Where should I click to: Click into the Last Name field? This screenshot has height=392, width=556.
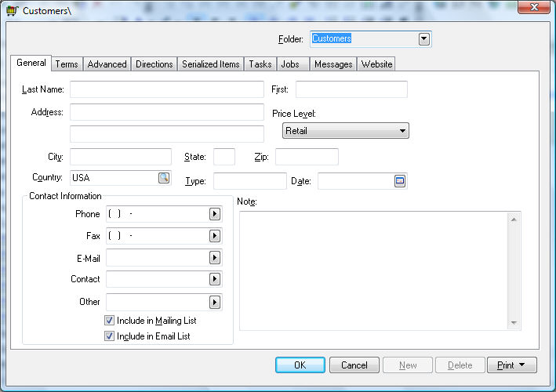(x=166, y=89)
